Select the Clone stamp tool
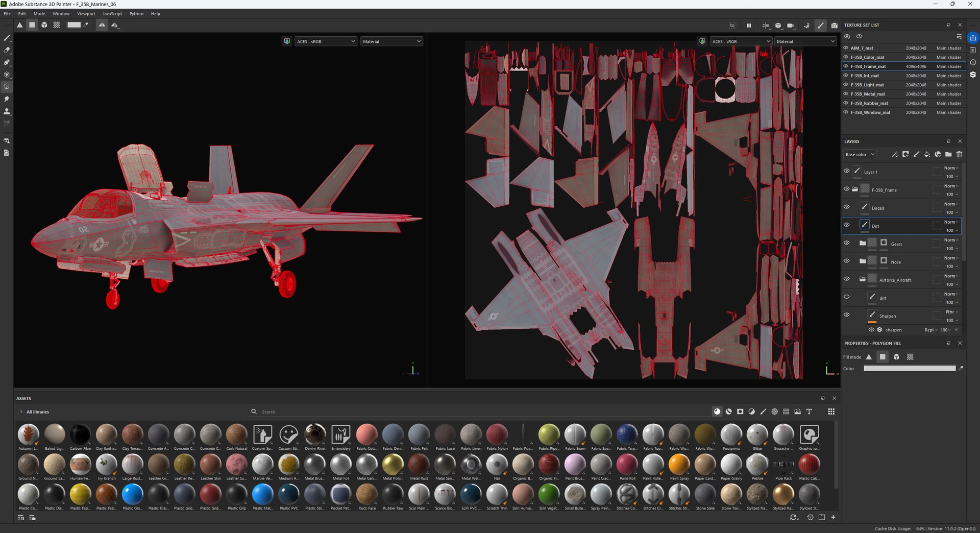Viewport: 980px width, 533px height. (x=7, y=111)
